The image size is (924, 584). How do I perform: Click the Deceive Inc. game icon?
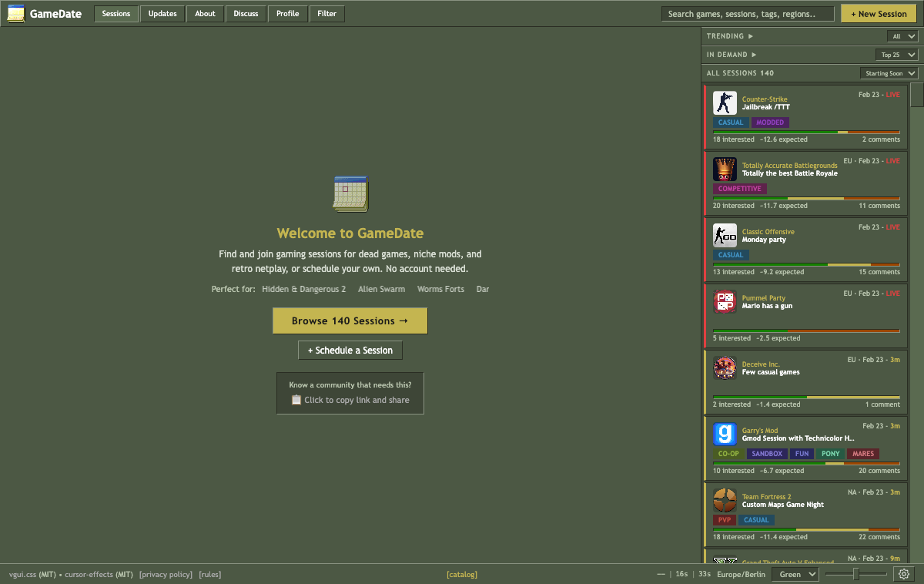tap(725, 368)
